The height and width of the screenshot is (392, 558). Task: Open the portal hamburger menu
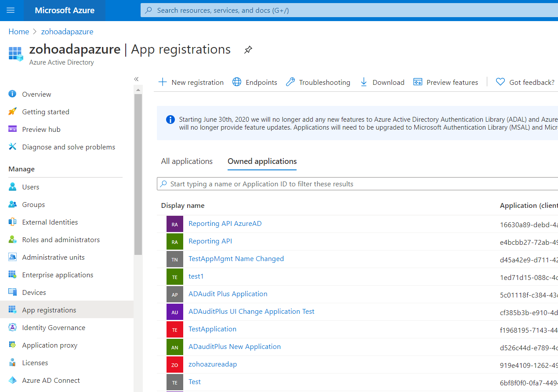coord(11,11)
